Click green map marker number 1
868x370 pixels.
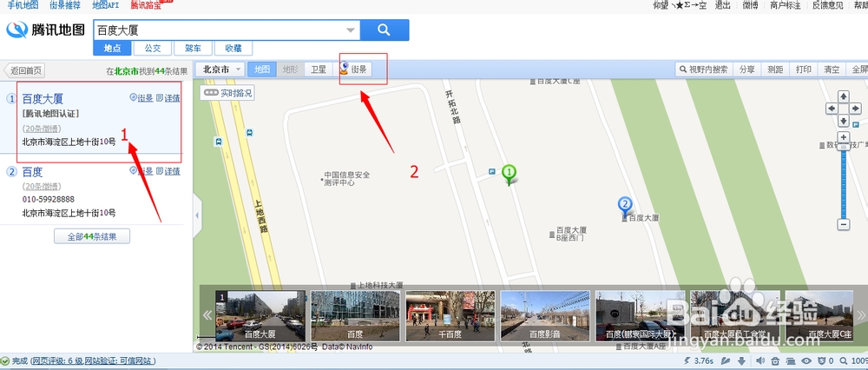[510, 174]
